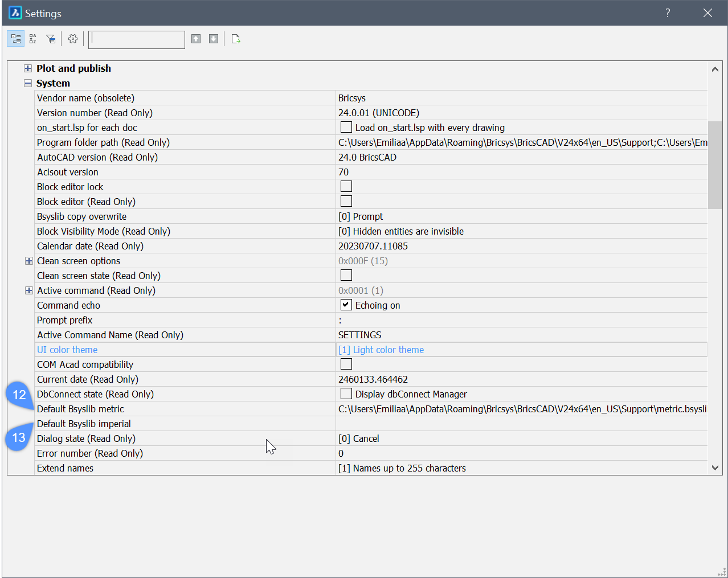Switch to categorized settings view
The height and width of the screenshot is (578, 728).
(x=16, y=39)
